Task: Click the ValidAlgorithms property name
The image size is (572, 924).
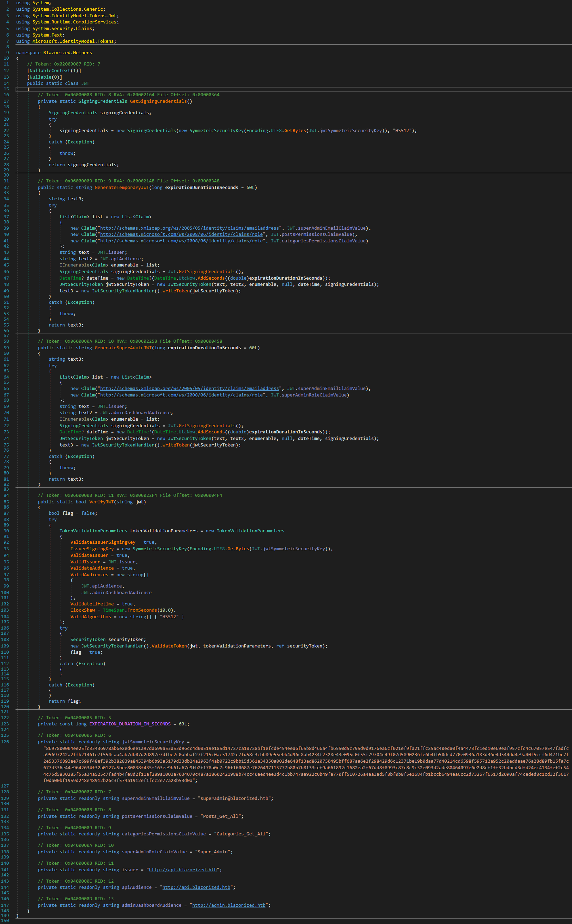Action: coord(90,616)
